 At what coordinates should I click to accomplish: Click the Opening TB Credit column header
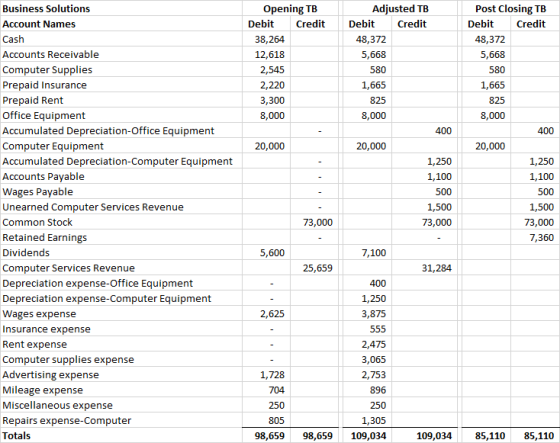(x=310, y=24)
